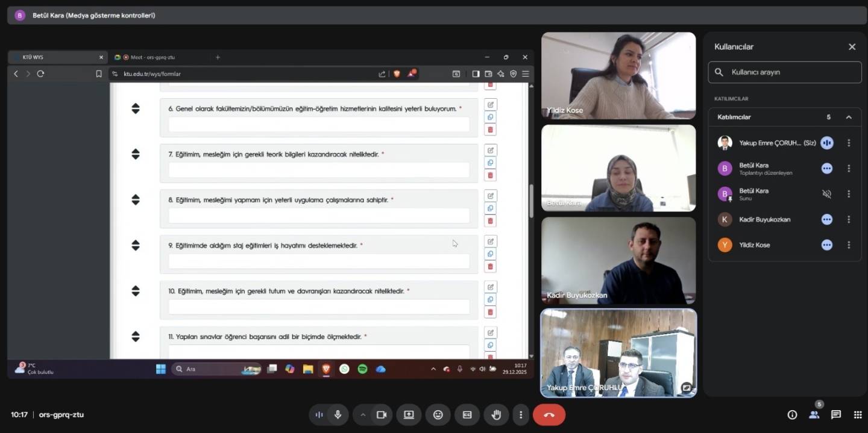This screenshot has width=868, height=433.
Task: Open options menu for Kadir Buyukozkan
Action: pyautogui.click(x=849, y=220)
